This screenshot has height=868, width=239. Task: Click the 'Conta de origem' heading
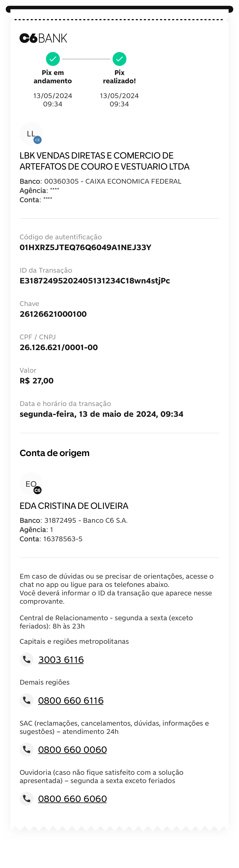[54, 453]
